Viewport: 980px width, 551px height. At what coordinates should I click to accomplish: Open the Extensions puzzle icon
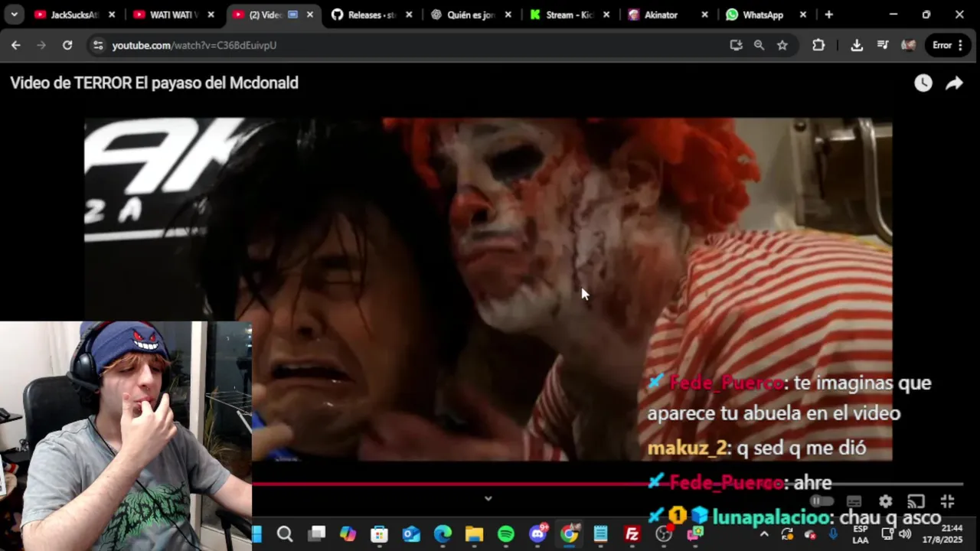pyautogui.click(x=818, y=45)
